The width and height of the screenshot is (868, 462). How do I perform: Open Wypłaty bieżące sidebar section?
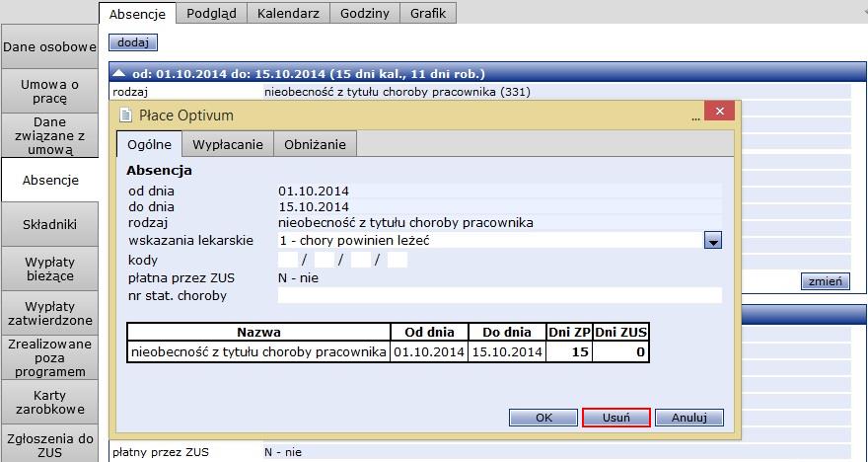[x=49, y=269]
